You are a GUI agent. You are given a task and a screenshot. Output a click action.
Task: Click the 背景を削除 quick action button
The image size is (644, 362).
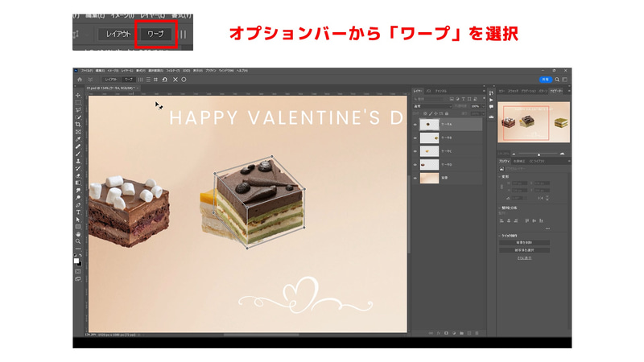coord(524,243)
